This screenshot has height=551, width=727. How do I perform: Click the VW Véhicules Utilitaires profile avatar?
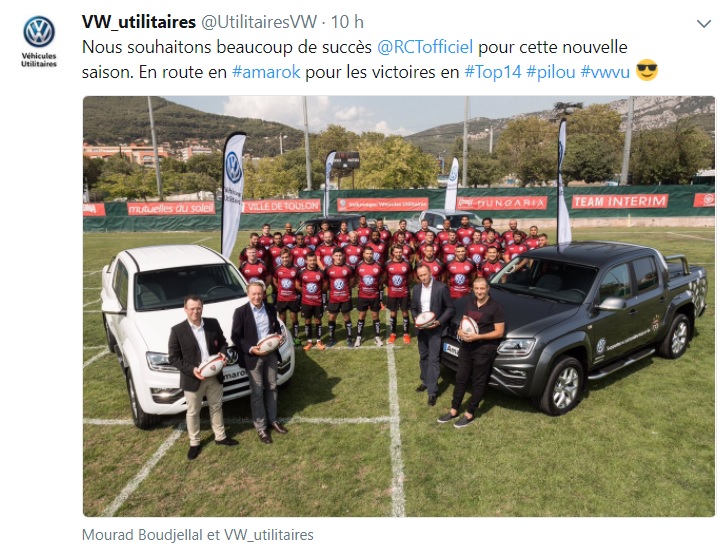point(39,41)
